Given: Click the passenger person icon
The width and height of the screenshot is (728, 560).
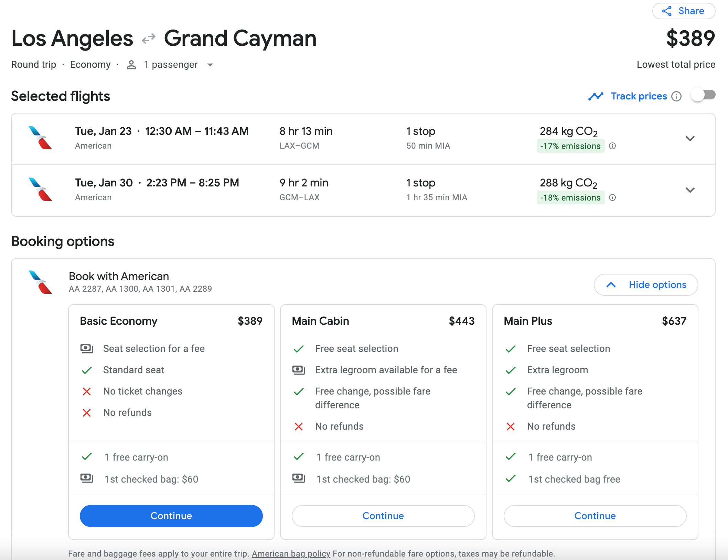Looking at the screenshot, I should (x=131, y=65).
